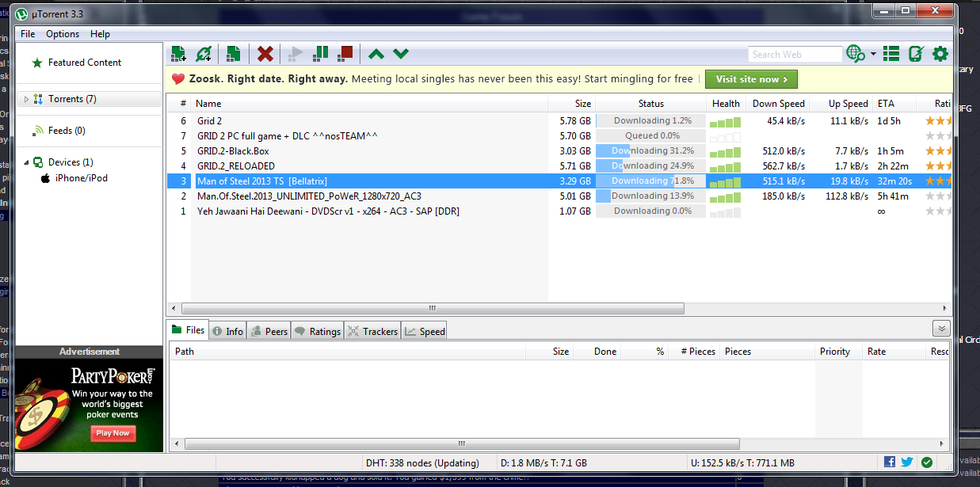This screenshot has height=487, width=980.
Task: Expand the Torrents (7) tree node
Action: tap(26, 99)
